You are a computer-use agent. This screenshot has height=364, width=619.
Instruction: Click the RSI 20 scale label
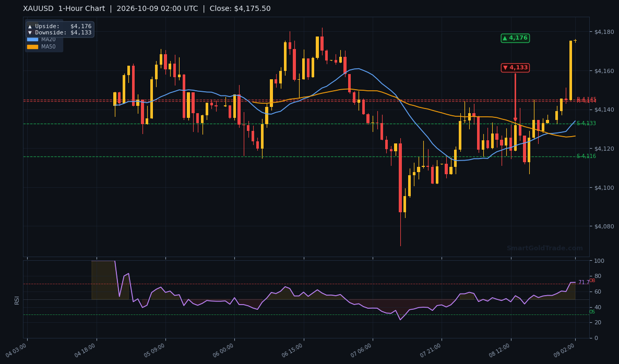[598, 323]
